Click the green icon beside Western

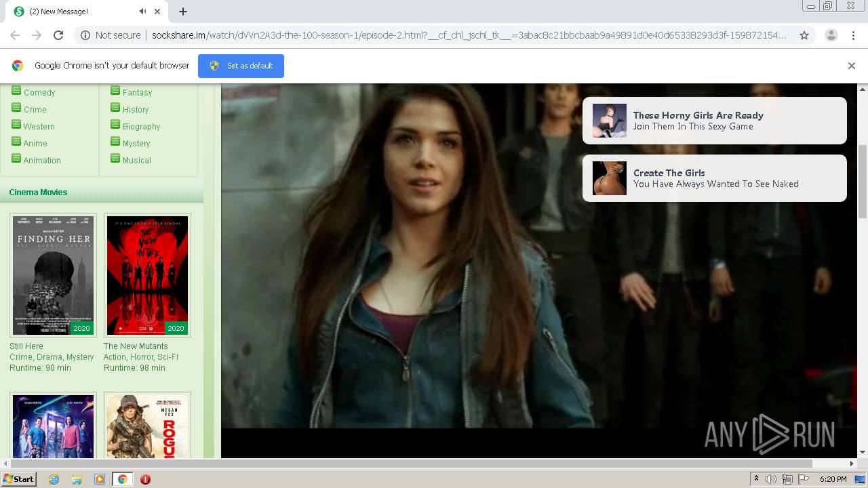[16, 125]
